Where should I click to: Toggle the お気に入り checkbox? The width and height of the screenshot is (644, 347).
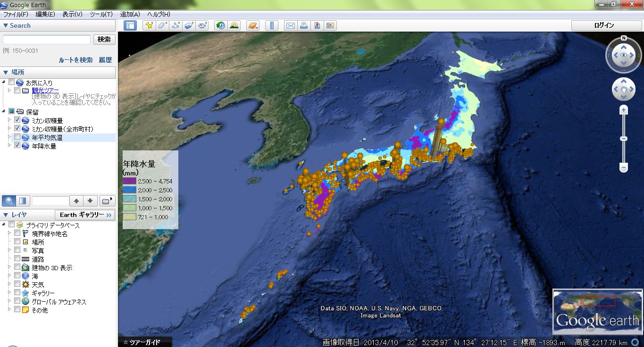[x=11, y=82]
